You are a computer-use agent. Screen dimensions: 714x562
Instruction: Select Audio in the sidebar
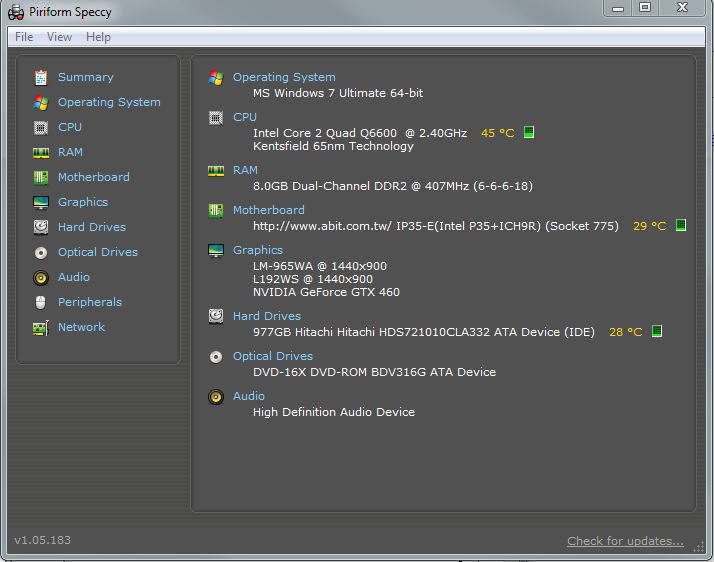74,277
